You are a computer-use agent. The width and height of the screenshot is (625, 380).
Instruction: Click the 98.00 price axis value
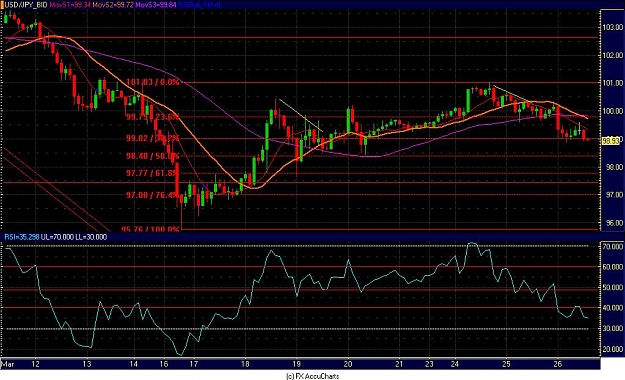pos(613,167)
